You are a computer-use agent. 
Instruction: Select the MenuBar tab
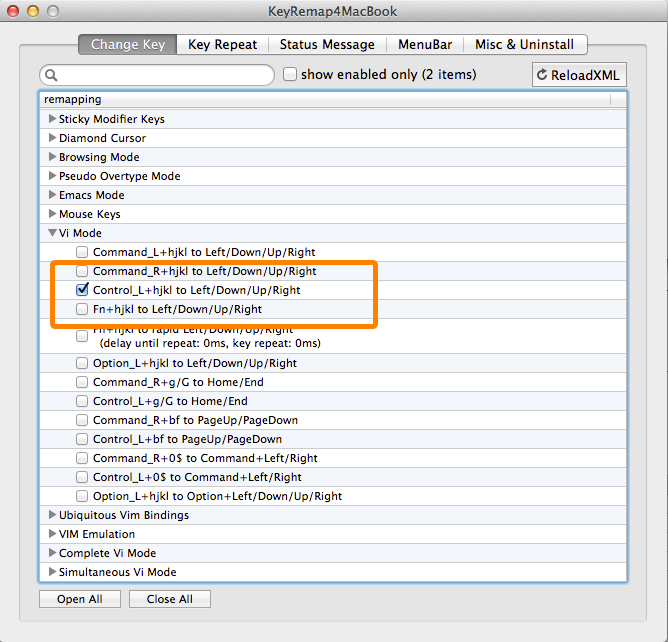(x=425, y=44)
